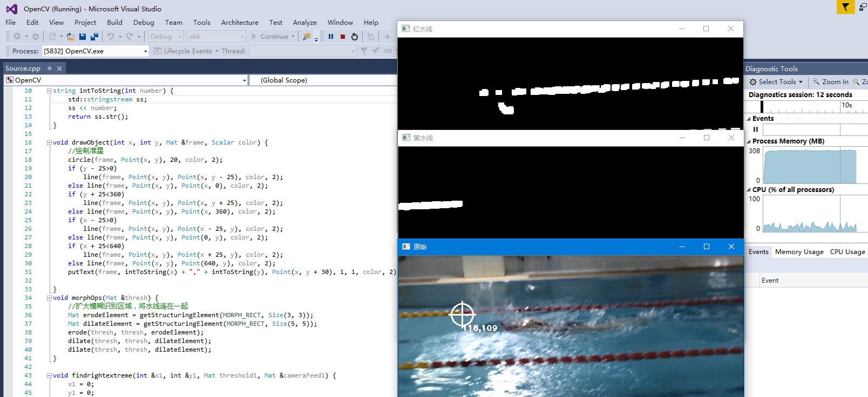This screenshot has width=868, height=397.
Task: Switch to the CPU Usage tab
Action: pos(847,252)
